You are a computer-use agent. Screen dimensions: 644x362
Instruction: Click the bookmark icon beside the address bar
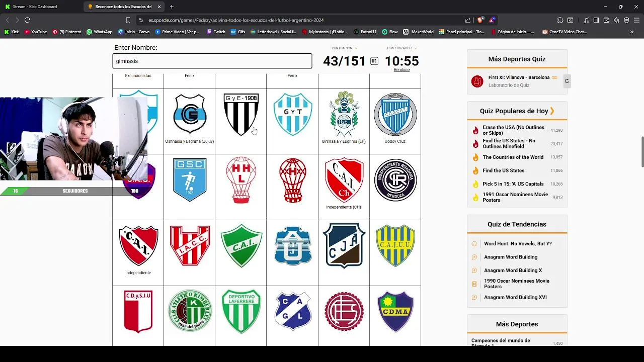point(128,20)
